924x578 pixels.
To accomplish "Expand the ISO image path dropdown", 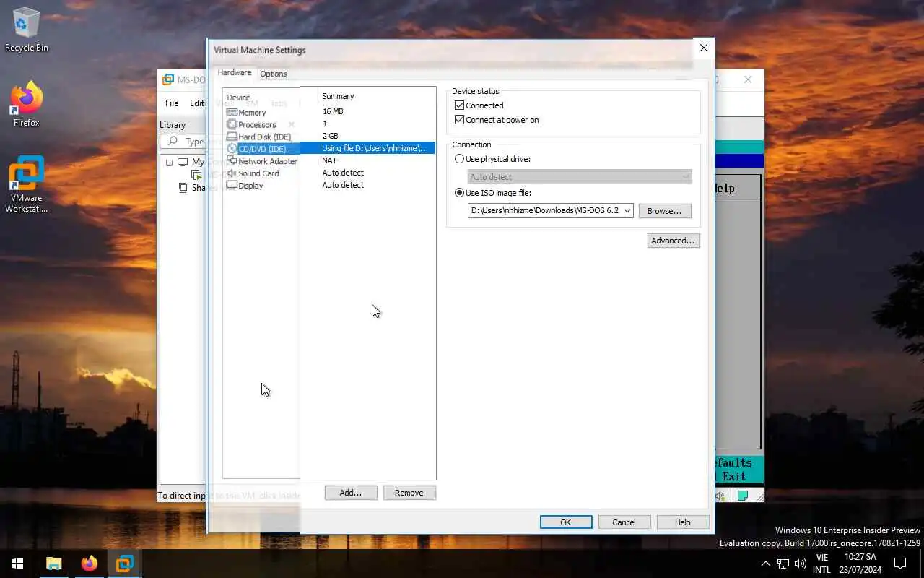I will point(627,211).
